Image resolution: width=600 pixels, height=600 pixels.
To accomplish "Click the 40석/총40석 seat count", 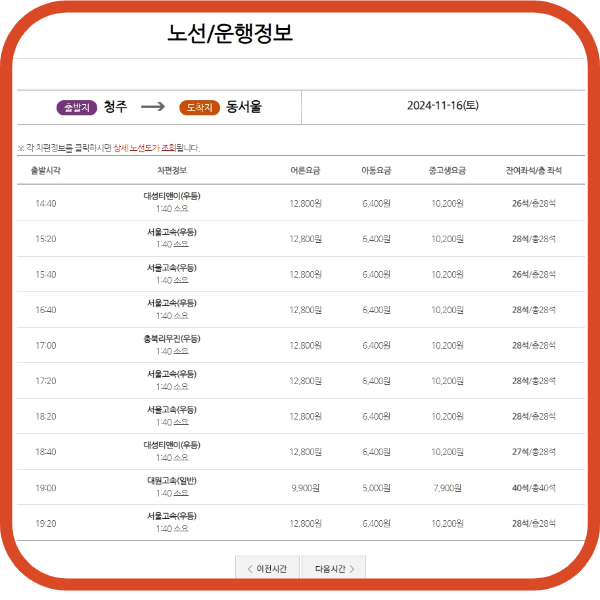I will (534, 488).
